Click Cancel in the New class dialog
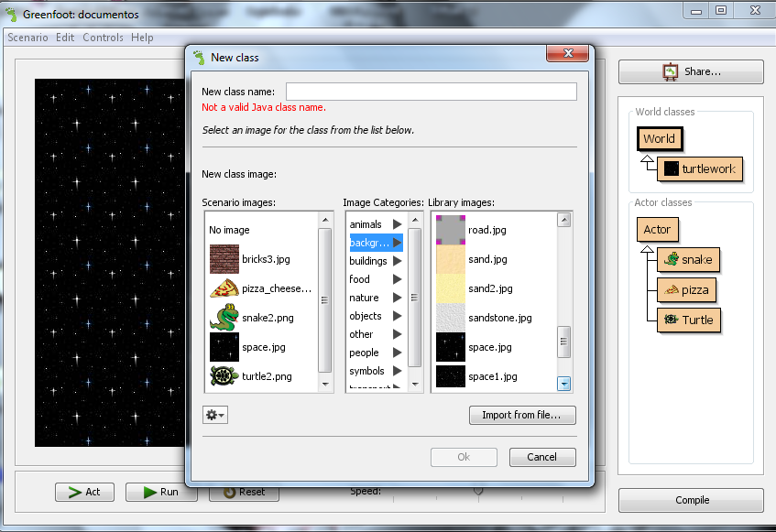The height and width of the screenshot is (532, 776). pos(542,457)
